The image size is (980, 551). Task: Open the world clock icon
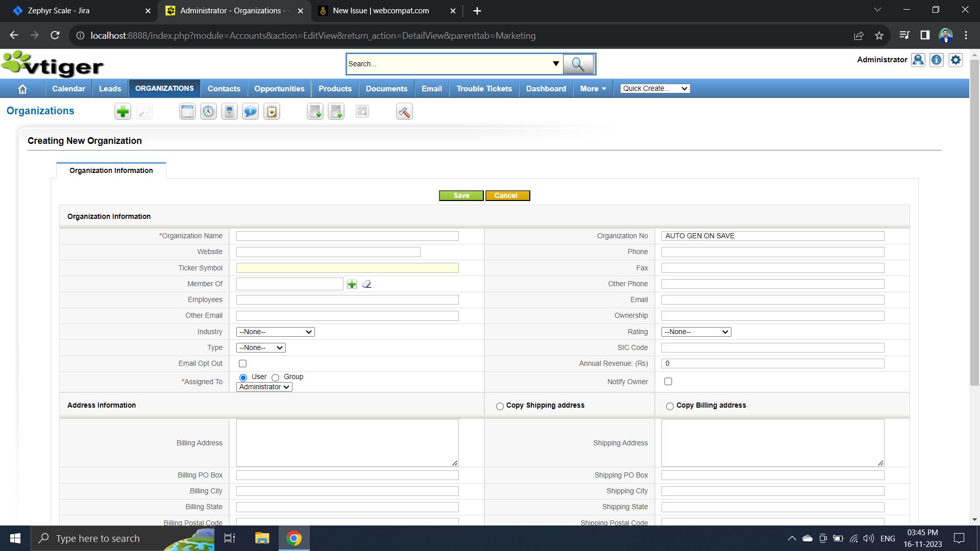pyautogui.click(x=208, y=112)
